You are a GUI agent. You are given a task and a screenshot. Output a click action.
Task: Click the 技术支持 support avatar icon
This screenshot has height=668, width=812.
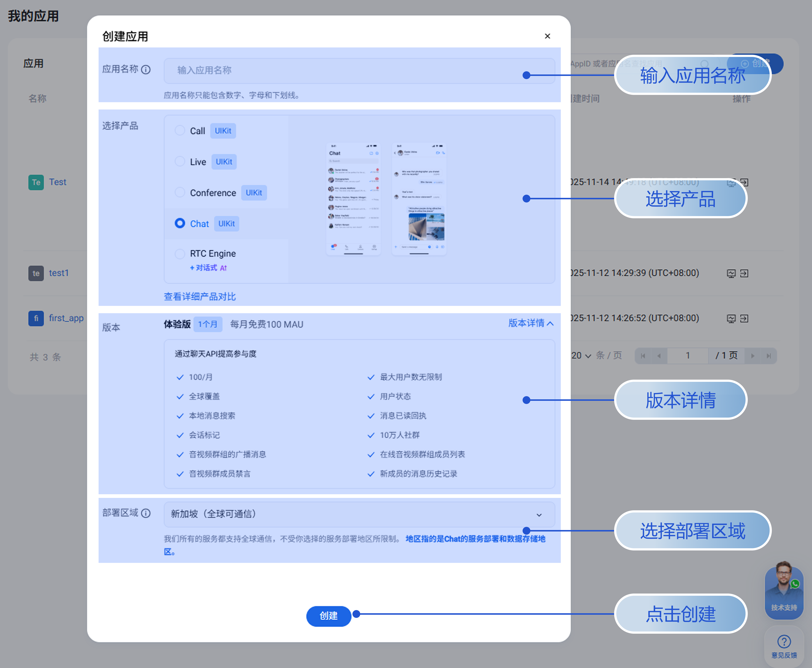pos(784,589)
